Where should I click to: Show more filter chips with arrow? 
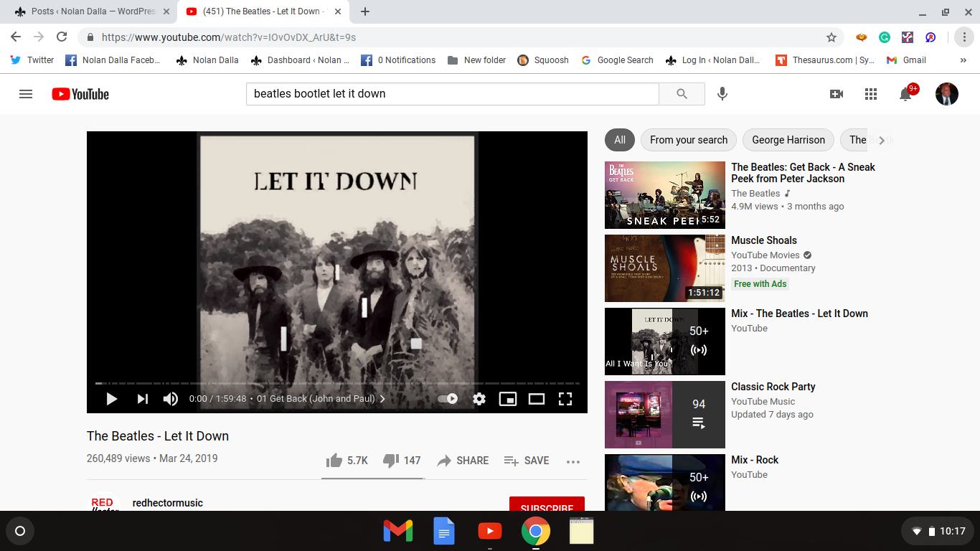pyautogui.click(x=882, y=140)
